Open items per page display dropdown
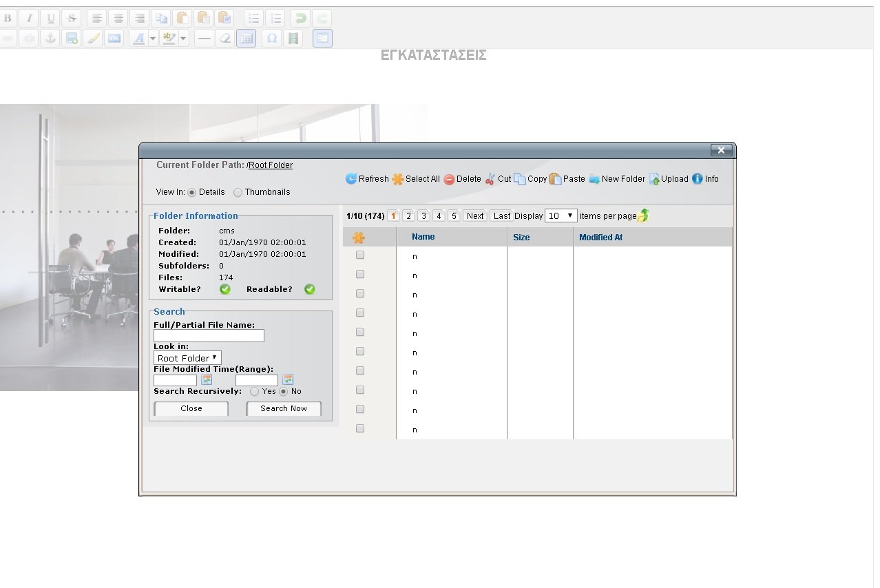 click(x=561, y=216)
